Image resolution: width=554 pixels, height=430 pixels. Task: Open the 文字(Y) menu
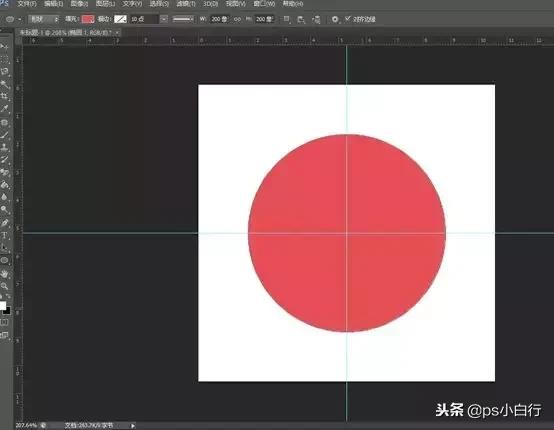tap(132, 4)
